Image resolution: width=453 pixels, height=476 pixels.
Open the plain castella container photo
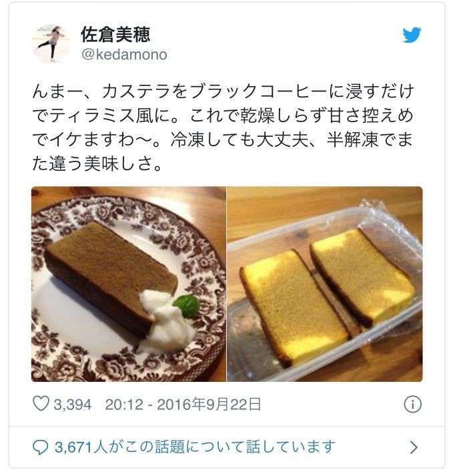(x=325, y=284)
